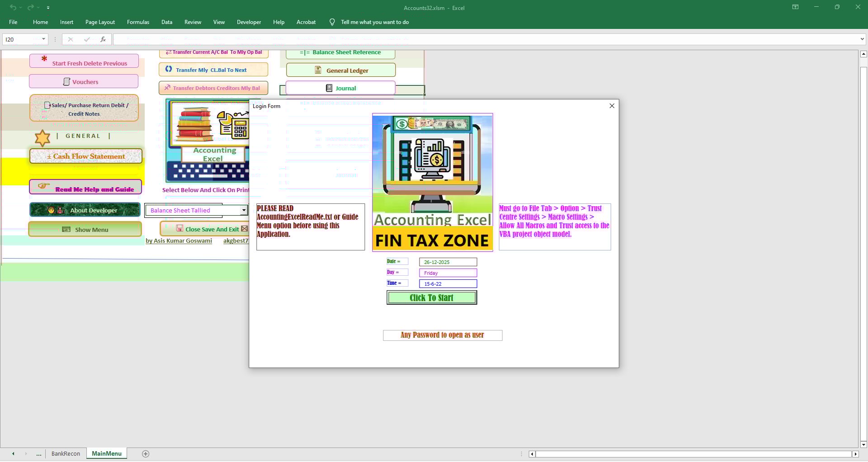Viewport: 868px width, 462px height.
Task: Open the Help tab
Action: point(278,22)
